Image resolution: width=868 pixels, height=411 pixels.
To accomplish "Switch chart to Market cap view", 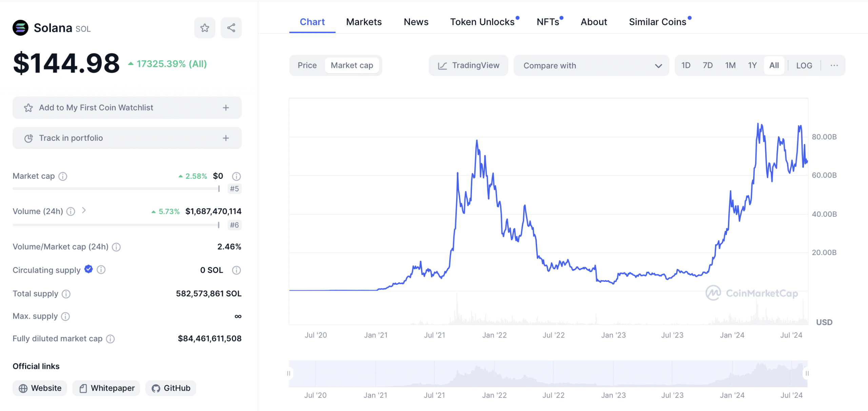I will click(352, 65).
